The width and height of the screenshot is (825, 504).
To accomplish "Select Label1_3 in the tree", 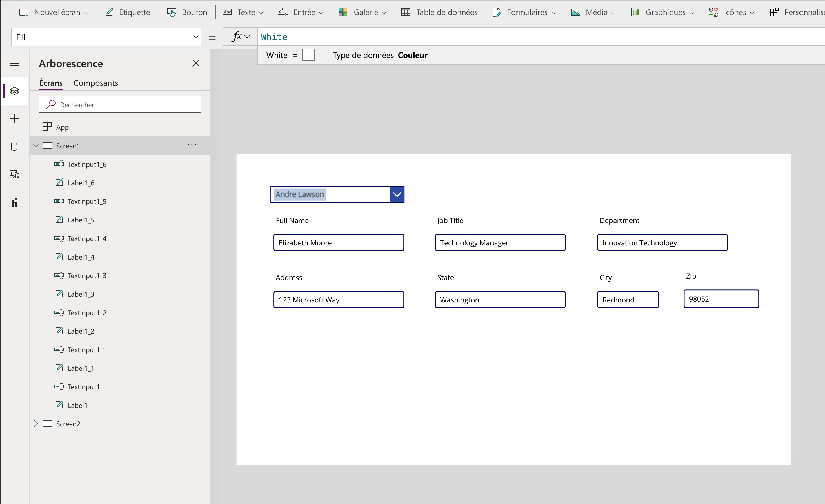I will point(120,294).
